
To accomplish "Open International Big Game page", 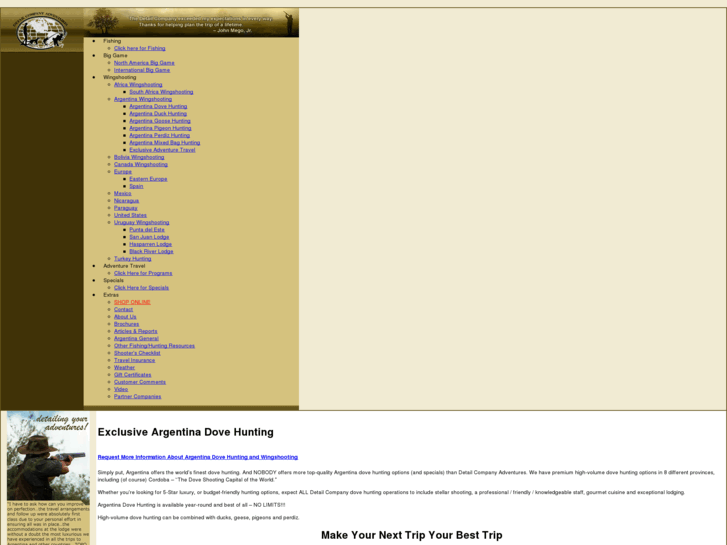I will [142, 70].
